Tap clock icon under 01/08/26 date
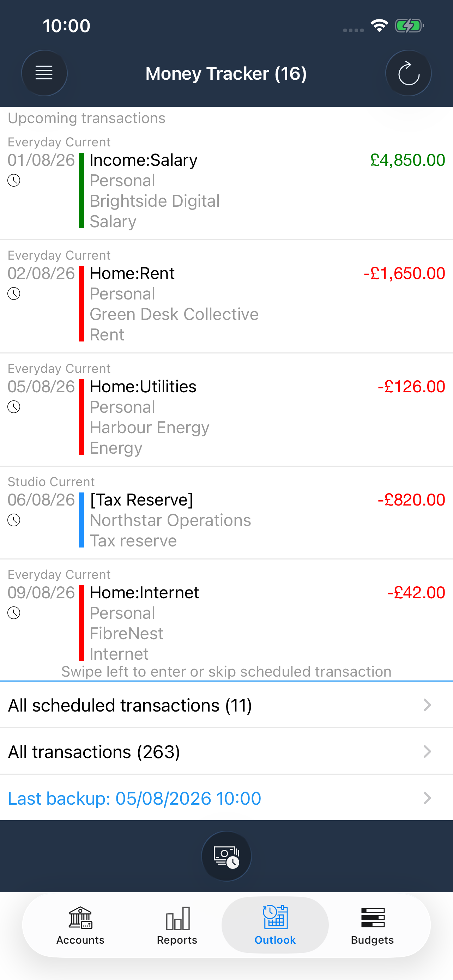Viewport: 453px width, 980px height. pos(14,180)
